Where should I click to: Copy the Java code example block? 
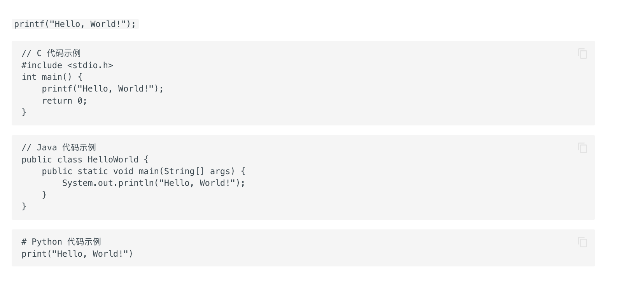[x=582, y=148]
